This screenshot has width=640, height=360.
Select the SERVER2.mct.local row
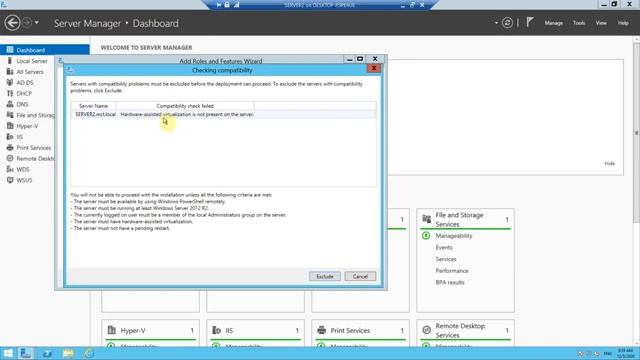point(223,114)
